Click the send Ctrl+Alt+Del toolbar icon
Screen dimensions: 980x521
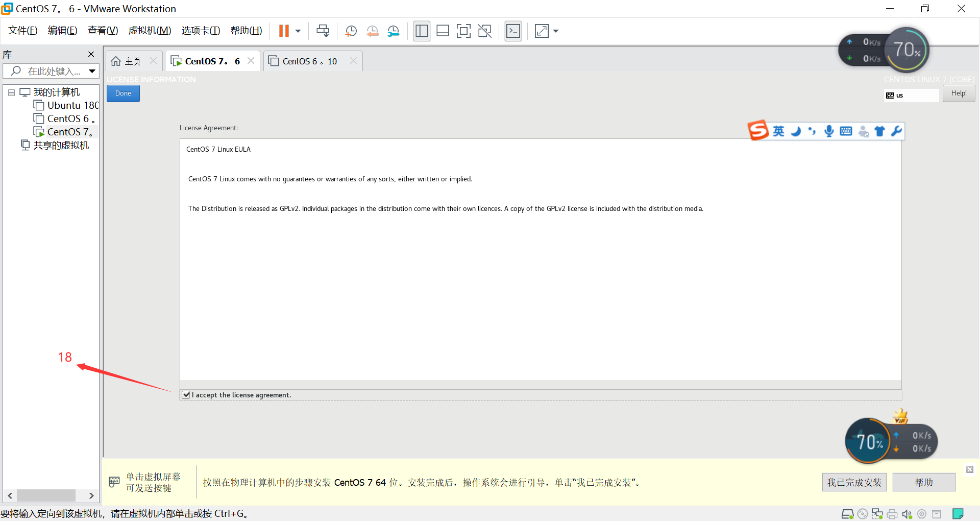tap(323, 31)
